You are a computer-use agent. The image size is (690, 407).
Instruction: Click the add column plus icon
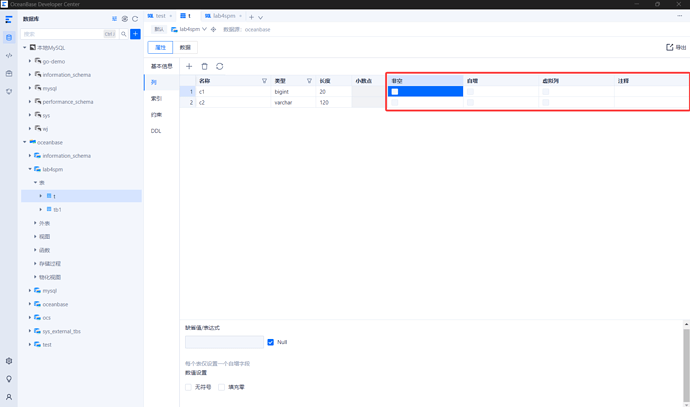click(x=189, y=66)
